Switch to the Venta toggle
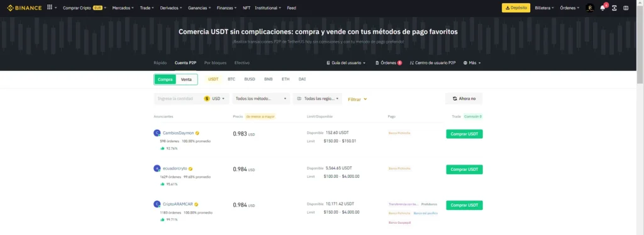 pos(186,80)
